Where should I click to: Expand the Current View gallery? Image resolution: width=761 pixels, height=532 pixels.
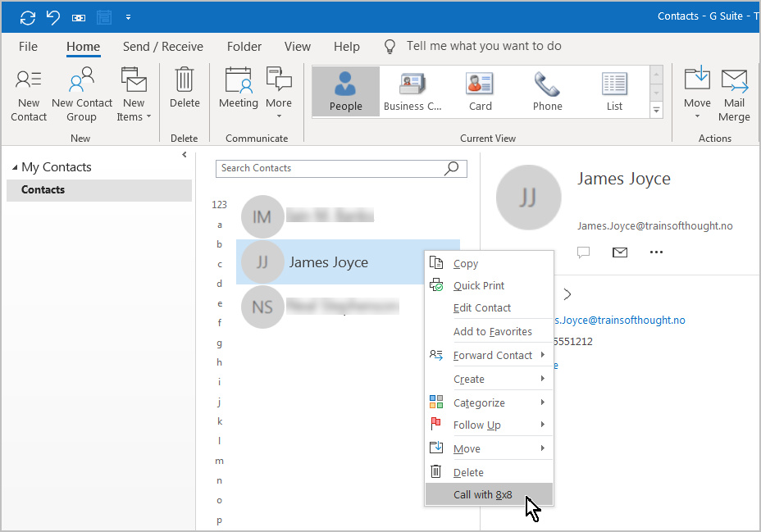[656, 110]
